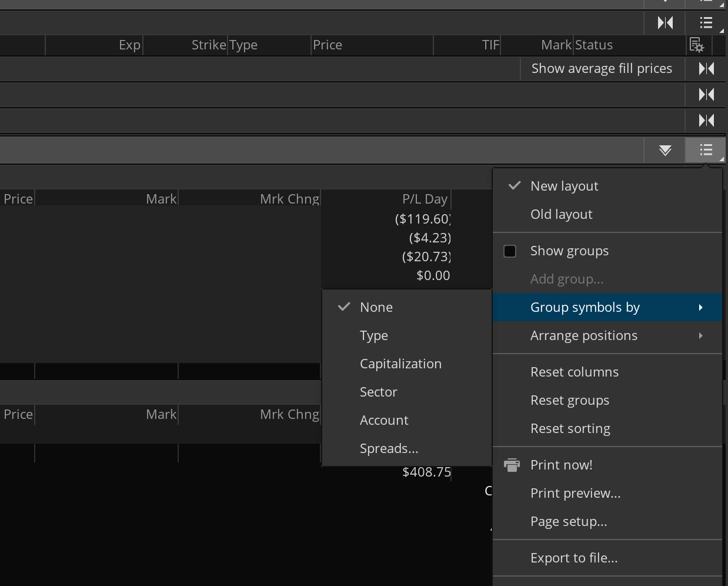This screenshot has height=586, width=728.
Task: Click the $0.00 P/L Day value
Action: point(433,275)
